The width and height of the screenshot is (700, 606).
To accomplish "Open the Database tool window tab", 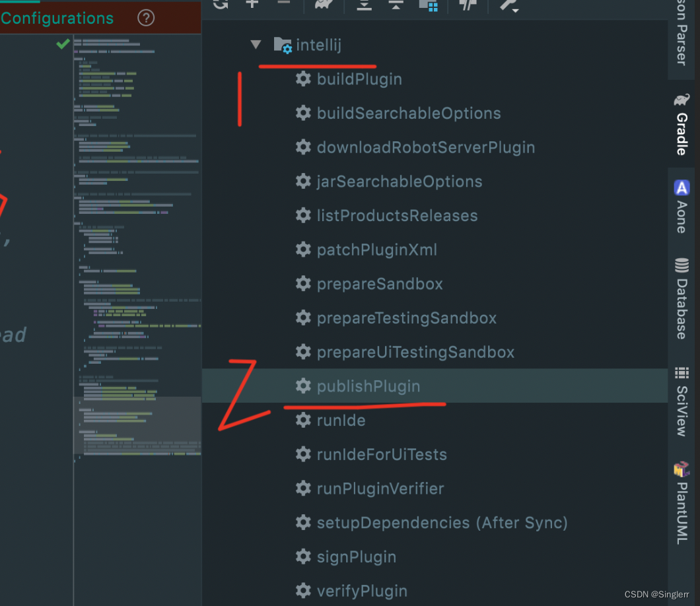I will pos(682,298).
